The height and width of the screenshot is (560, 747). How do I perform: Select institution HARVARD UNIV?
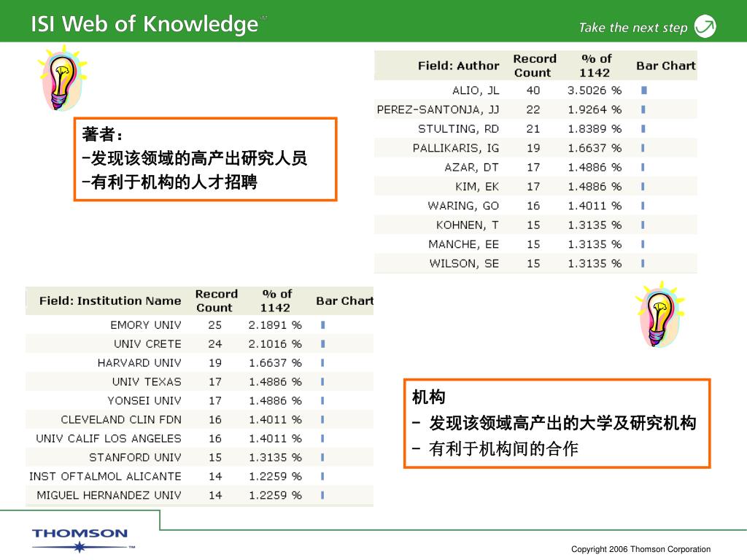click(139, 363)
